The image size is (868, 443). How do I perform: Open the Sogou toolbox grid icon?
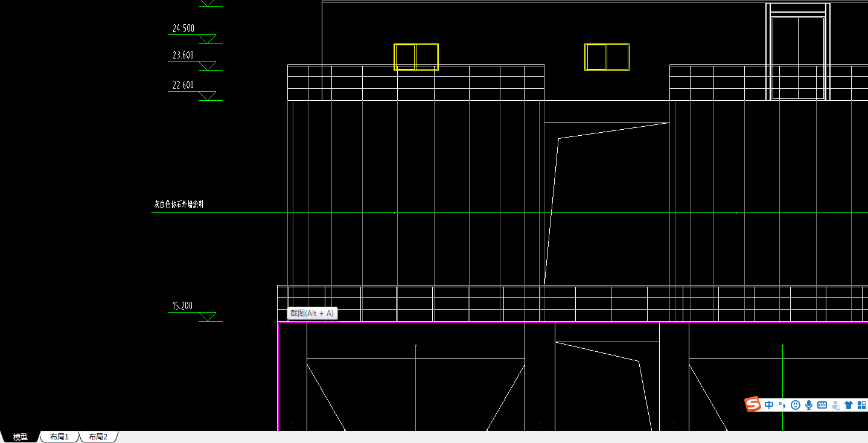tap(861, 405)
